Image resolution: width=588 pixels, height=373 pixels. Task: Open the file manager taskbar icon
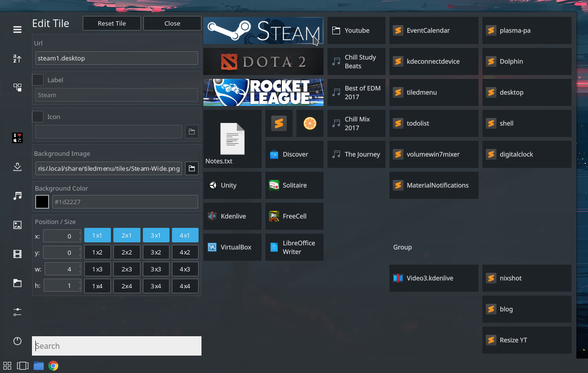39,366
